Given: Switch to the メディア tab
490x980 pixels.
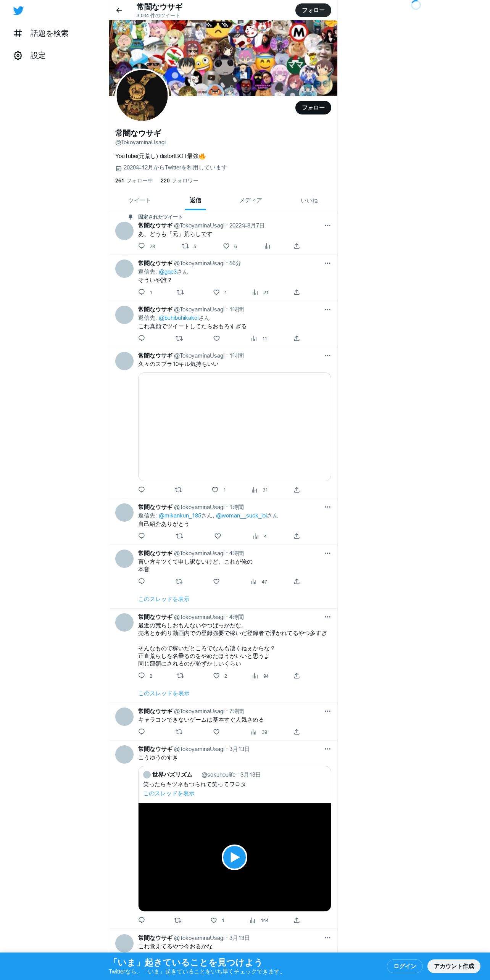Looking at the screenshot, I should point(251,200).
